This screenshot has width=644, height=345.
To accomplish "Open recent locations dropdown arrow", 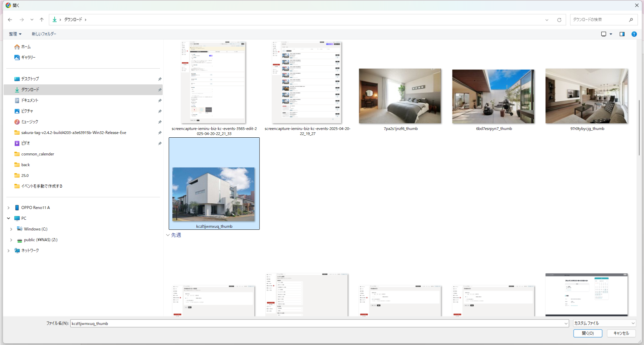I will pyautogui.click(x=32, y=20).
